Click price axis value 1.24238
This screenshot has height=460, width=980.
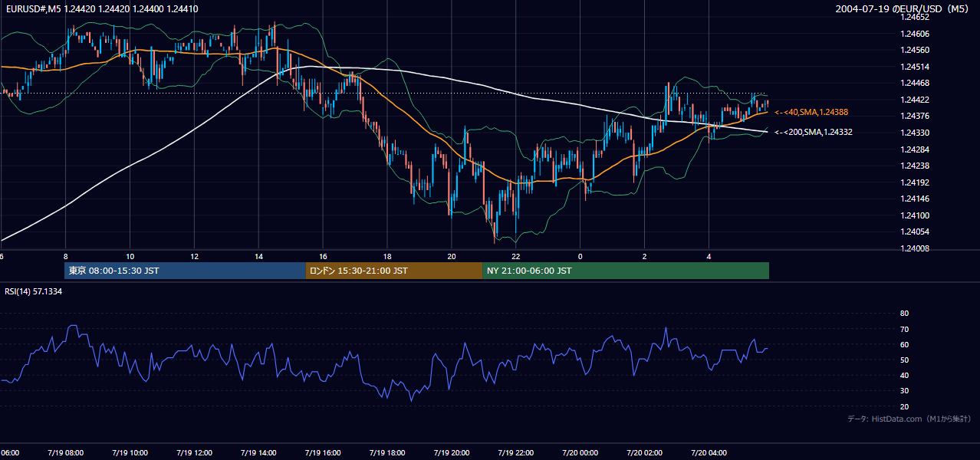(x=914, y=166)
